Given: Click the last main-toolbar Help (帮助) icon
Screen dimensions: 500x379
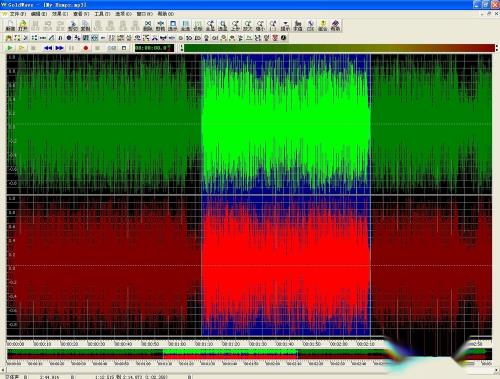Looking at the screenshot, I should 335,26.
